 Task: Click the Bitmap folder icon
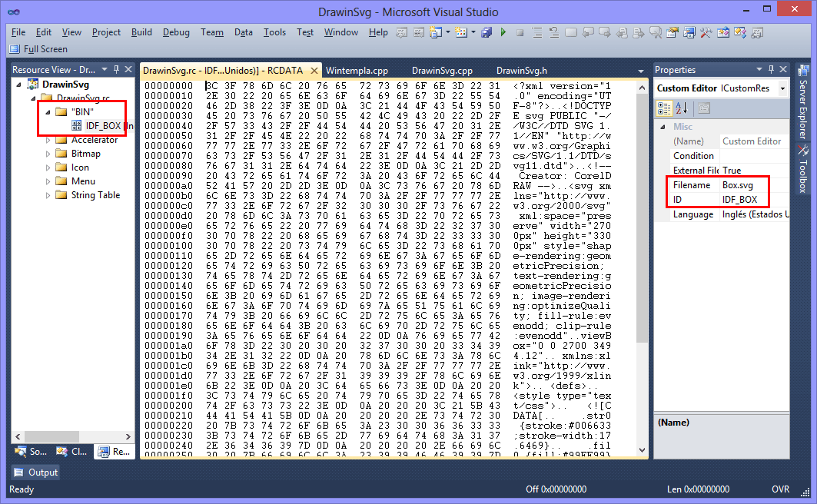click(61, 154)
